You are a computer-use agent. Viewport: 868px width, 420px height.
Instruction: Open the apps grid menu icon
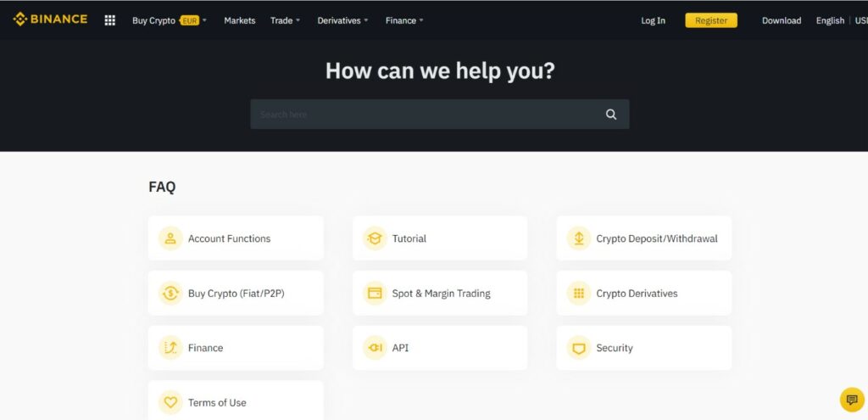(109, 20)
